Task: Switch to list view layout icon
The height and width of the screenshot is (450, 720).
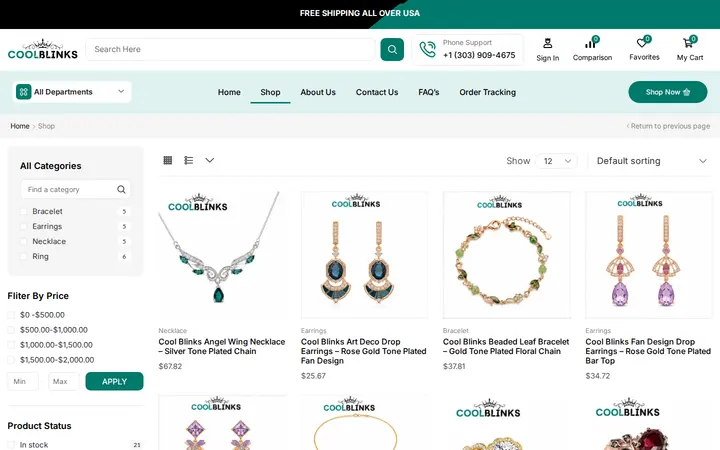Action: click(x=188, y=160)
